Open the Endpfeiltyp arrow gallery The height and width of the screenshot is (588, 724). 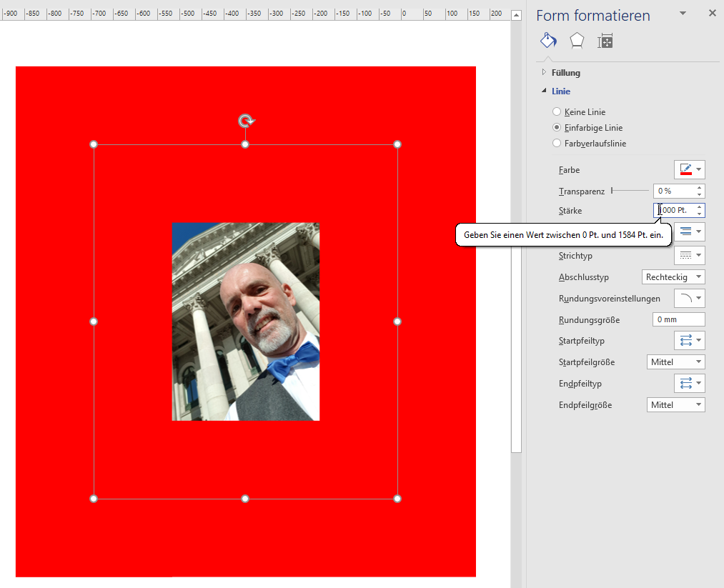(690, 383)
